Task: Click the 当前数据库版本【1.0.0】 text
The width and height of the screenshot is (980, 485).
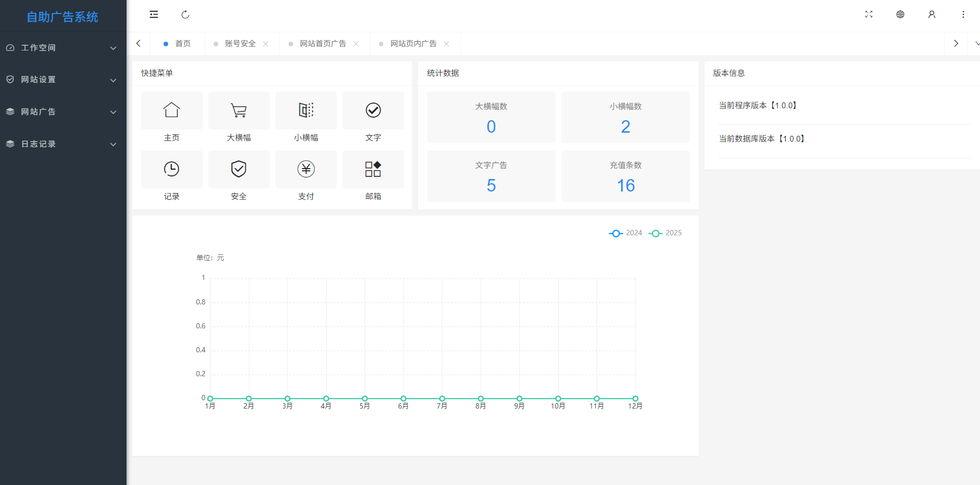Action: tap(763, 139)
